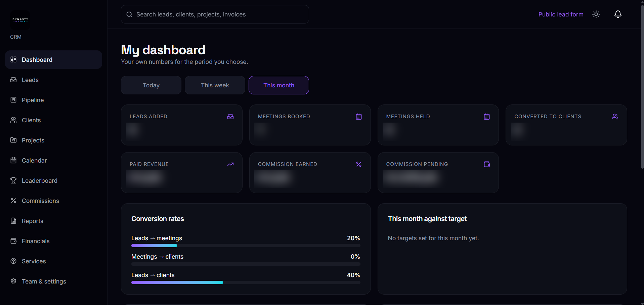
Task: Click Leads → clients progress bar
Action: point(246,282)
